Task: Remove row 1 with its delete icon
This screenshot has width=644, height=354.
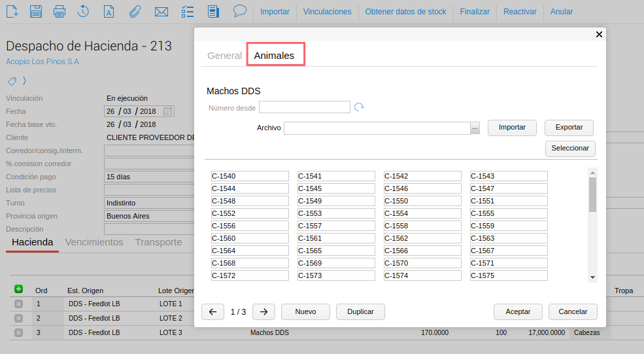Action: [x=18, y=304]
